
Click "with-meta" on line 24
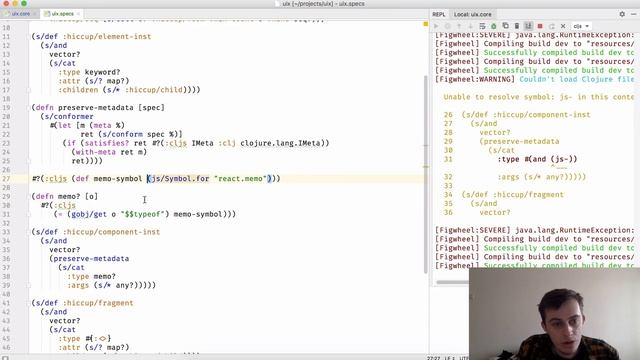96,152
